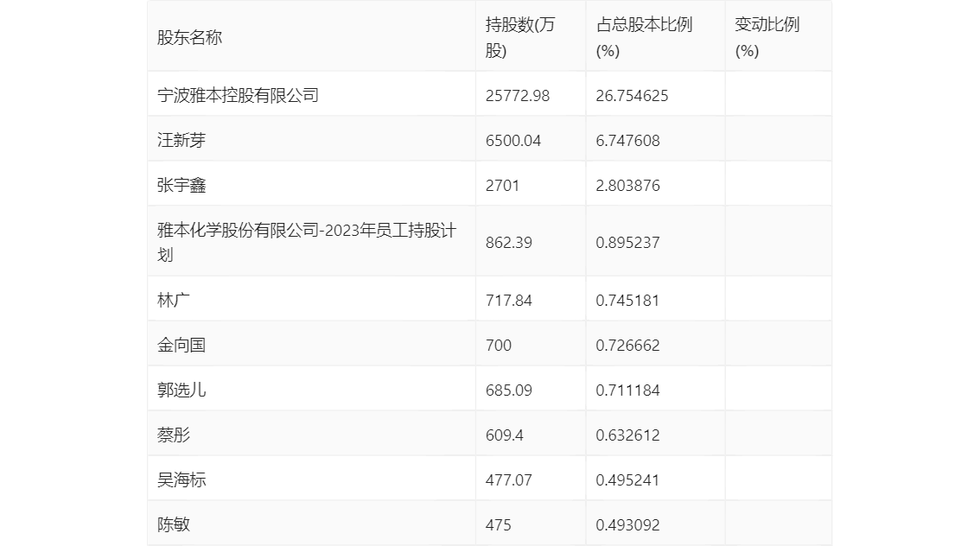Click the percentage 0.895237
980x546 pixels.
coord(627,243)
